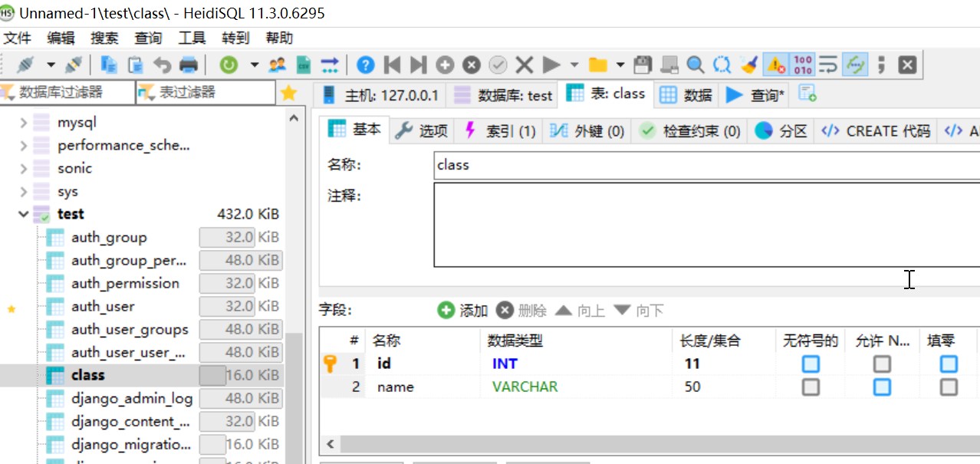Click the blue help question mark icon
980x464 pixels.
[x=366, y=65]
